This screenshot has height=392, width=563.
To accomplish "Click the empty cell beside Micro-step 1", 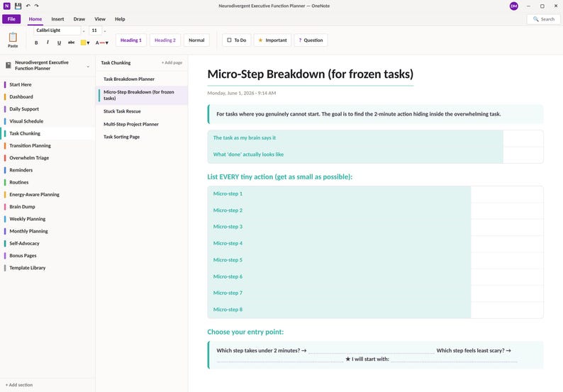I will pos(507,194).
